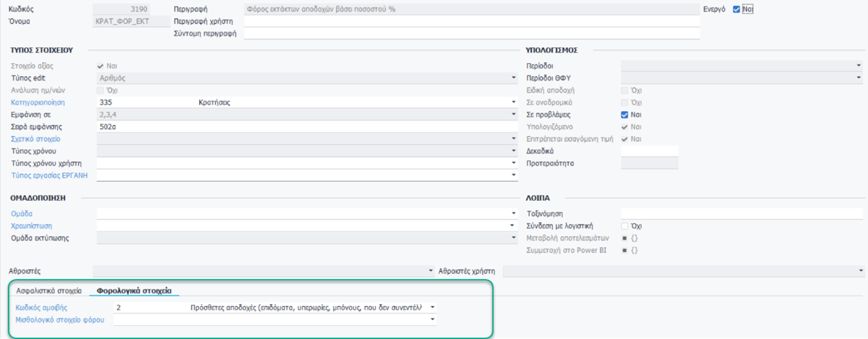
Task: Switch to the Ασφαλιστικά στοιχεία tab
Action: (x=49, y=290)
